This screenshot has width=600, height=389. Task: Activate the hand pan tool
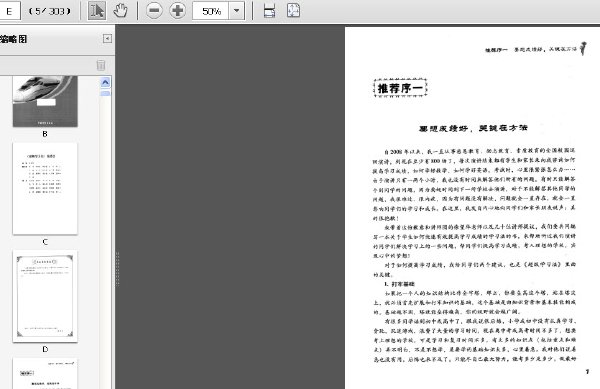tap(120, 10)
